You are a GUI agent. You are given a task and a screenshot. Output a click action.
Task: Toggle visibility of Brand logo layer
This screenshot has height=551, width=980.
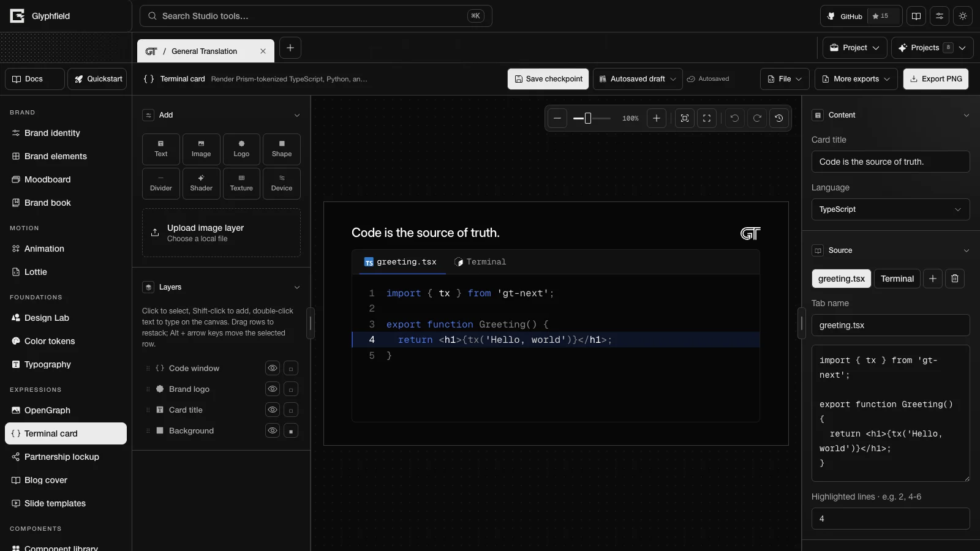[x=273, y=389]
